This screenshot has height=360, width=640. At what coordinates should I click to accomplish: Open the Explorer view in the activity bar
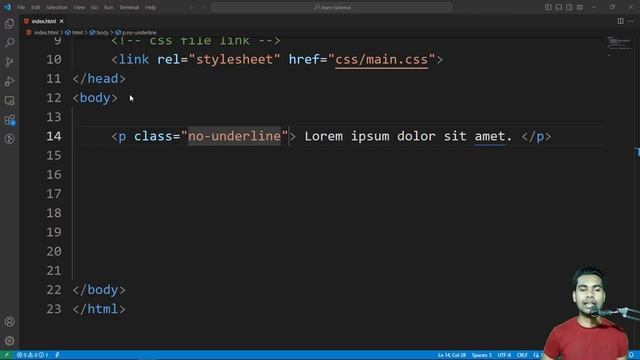[x=9, y=24]
